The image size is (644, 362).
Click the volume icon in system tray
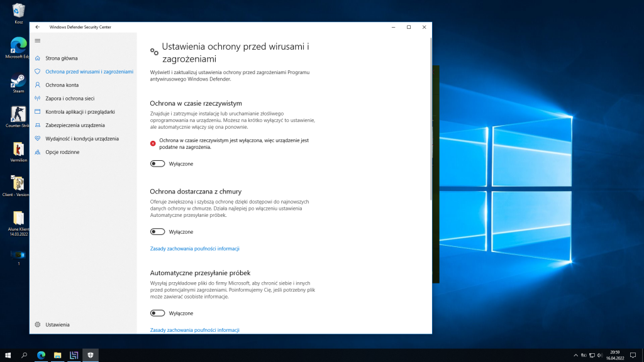[x=599, y=356]
